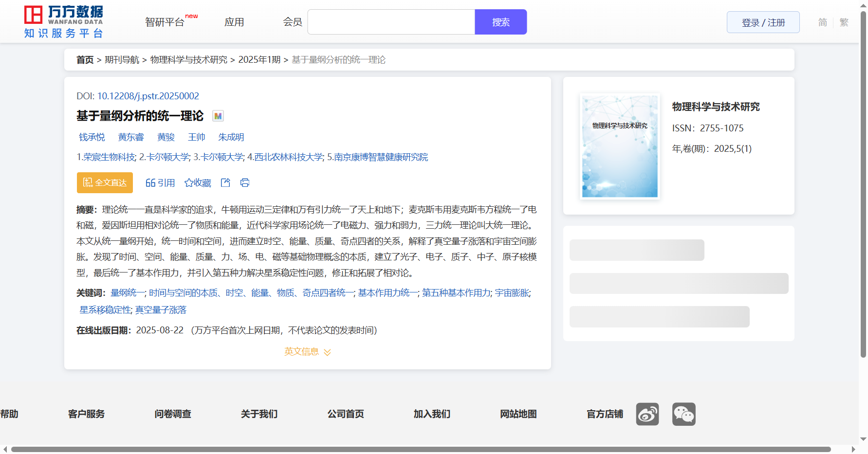Click the print icon in the article toolbar
The width and height of the screenshot is (868, 454).
(x=245, y=182)
